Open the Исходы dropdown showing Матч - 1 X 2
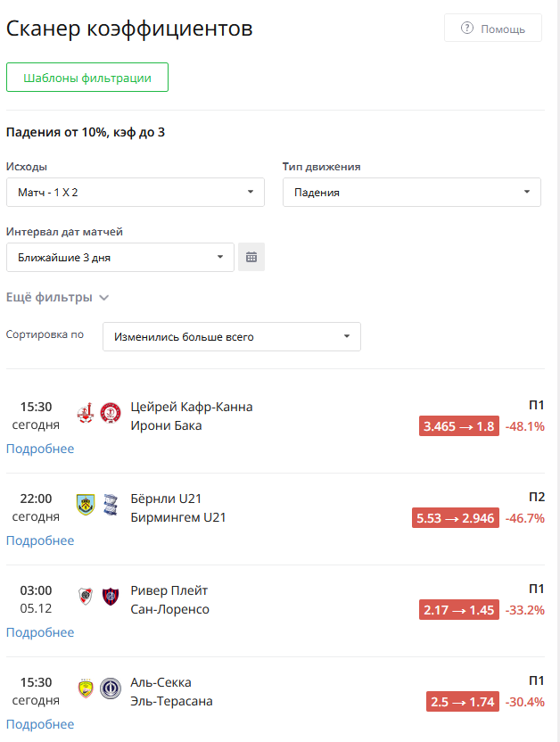Viewport: 560px width, 742px height. click(x=136, y=192)
